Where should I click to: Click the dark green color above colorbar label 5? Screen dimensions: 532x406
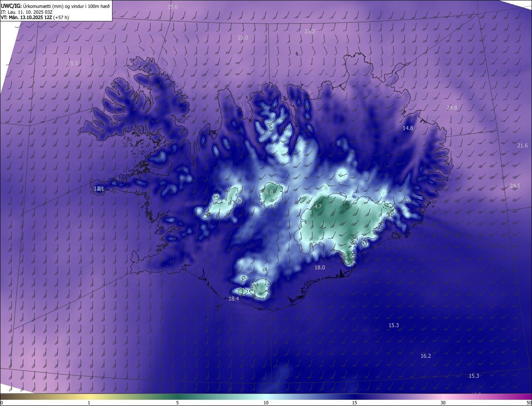pyautogui.click(x=177, y=396)
